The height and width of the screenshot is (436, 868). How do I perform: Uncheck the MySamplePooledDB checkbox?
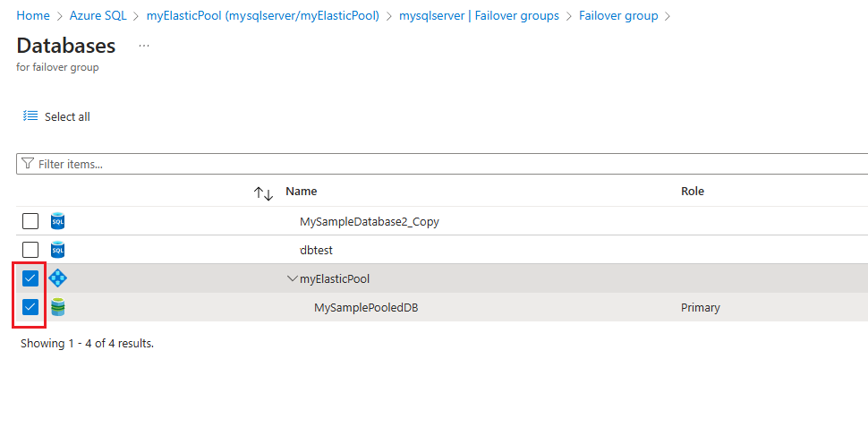pos(30,306)
